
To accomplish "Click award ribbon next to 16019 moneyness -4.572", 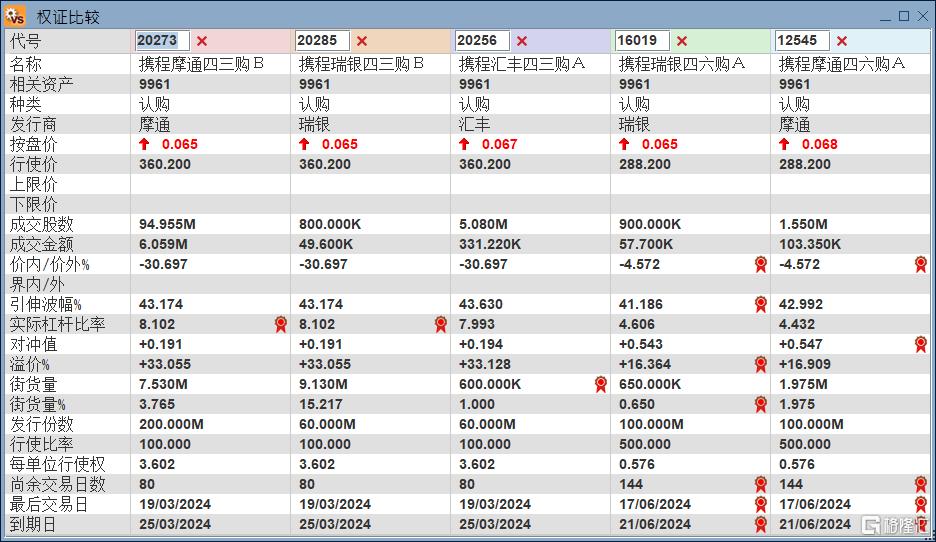I will (760, 264).
